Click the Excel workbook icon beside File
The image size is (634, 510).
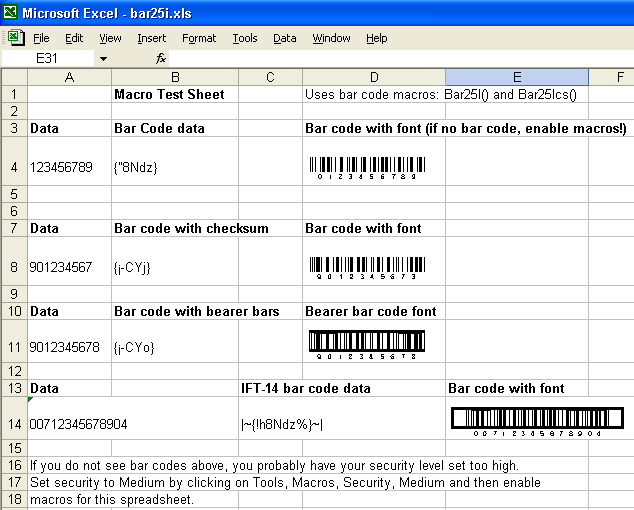16,38
